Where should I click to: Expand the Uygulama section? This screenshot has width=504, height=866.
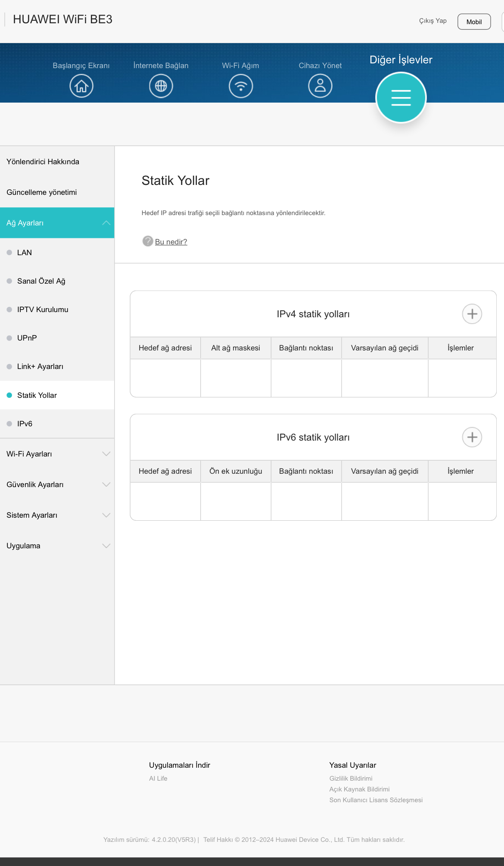57,546
